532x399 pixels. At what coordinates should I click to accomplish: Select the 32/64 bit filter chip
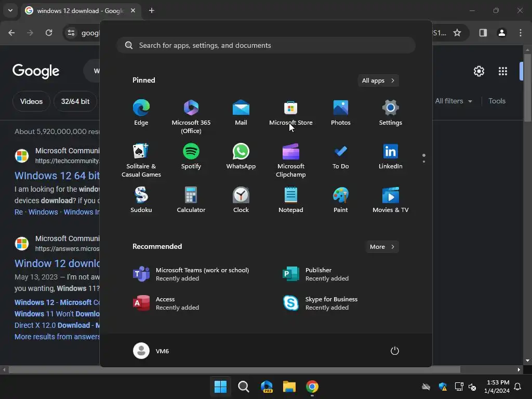tap(75, 101)
